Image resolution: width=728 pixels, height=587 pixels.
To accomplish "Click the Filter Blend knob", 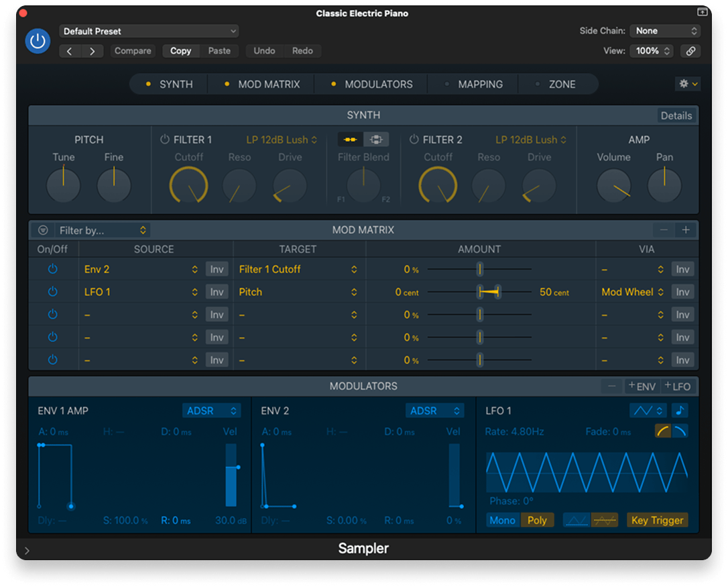I will 363,185.
